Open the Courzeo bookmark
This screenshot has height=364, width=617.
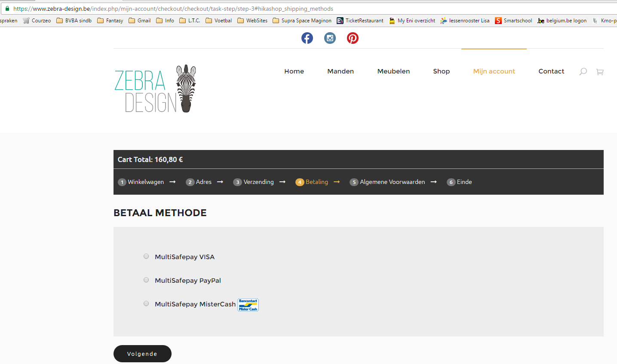tap(37, 21)
